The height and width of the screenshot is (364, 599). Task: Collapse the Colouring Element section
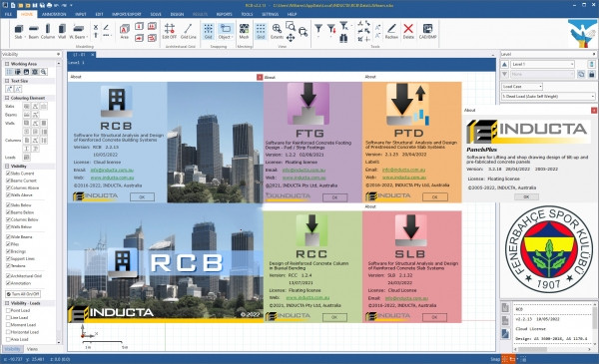tap(7, 98)
